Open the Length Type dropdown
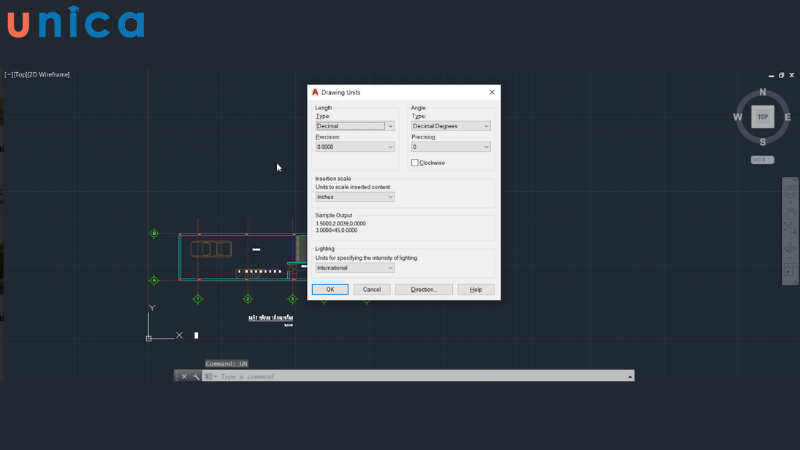800x450 pixels. click(x=355, y=126)
